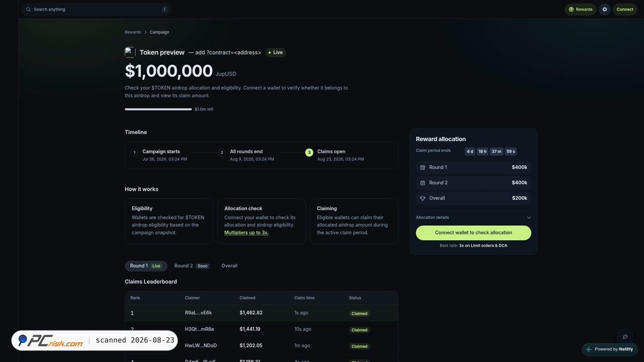Expand the Allocation details chevron

coord(529,218)
